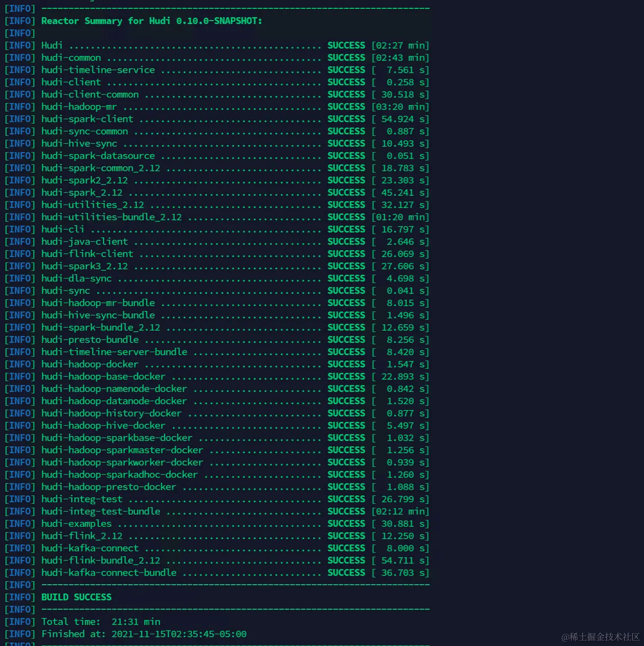Click the 'Finished at: 2021-11-15T02:35:45-05:00' line
The image size is (644, 646).
(144, 634)
